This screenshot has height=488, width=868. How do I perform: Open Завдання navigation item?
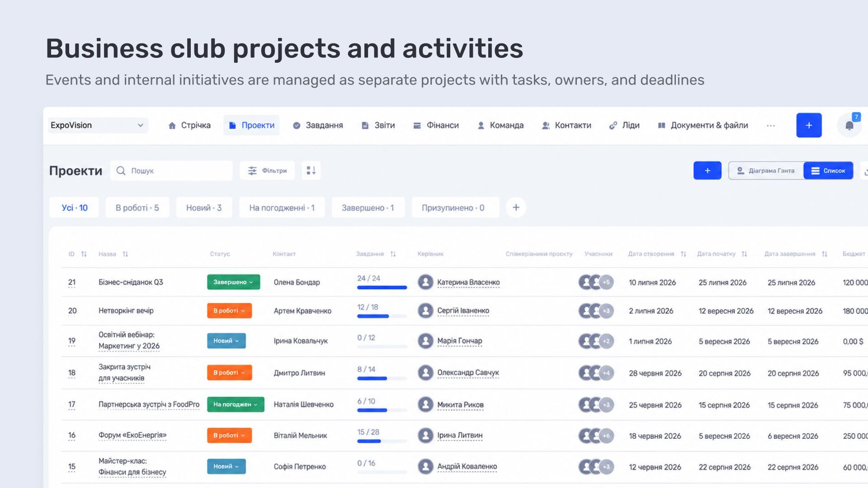click(318, 125)
